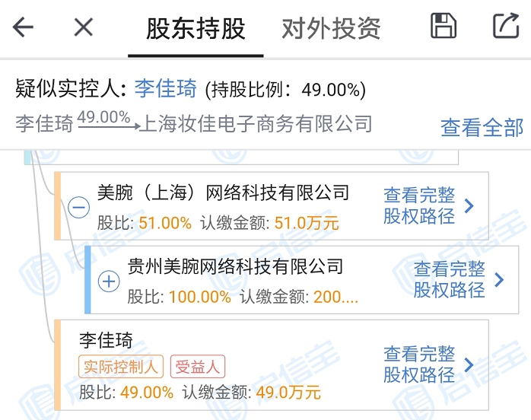Share the shareholder chart

505,26
